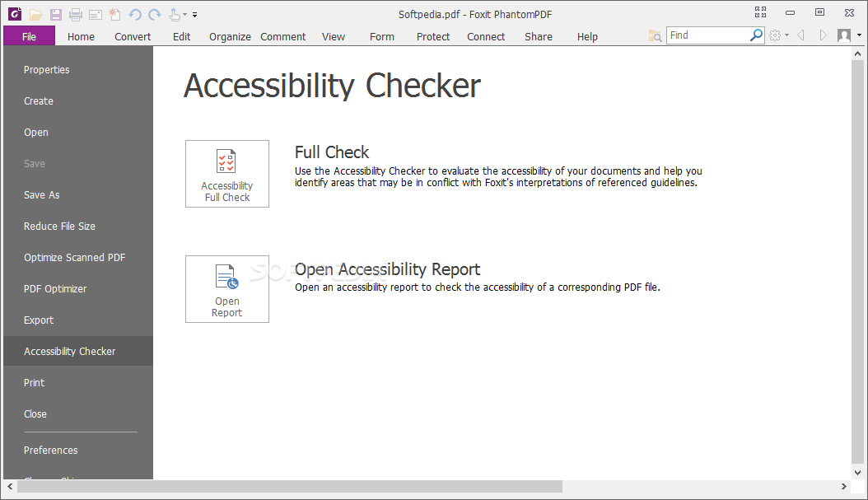Select PDF Optimizer in the sidebar
This screenshot has width=868, height=500.
point(78,288)
